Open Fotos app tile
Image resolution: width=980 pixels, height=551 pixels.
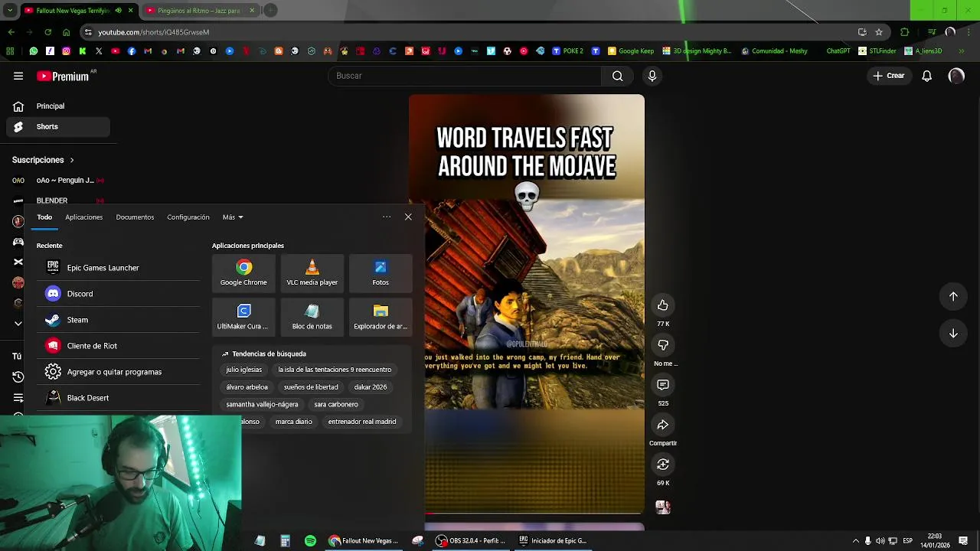(x=381, y=273)
